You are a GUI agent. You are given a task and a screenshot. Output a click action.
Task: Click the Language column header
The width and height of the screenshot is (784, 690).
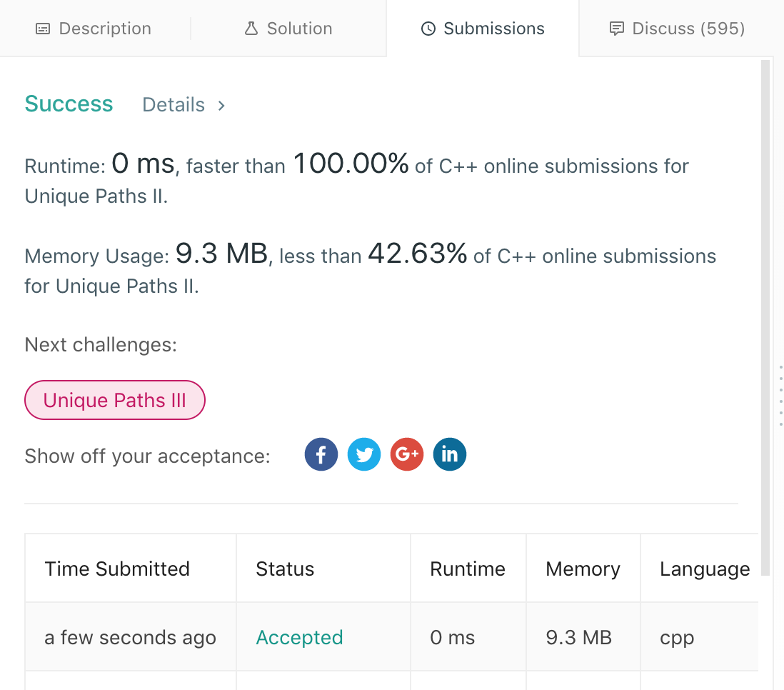point(704,569)
